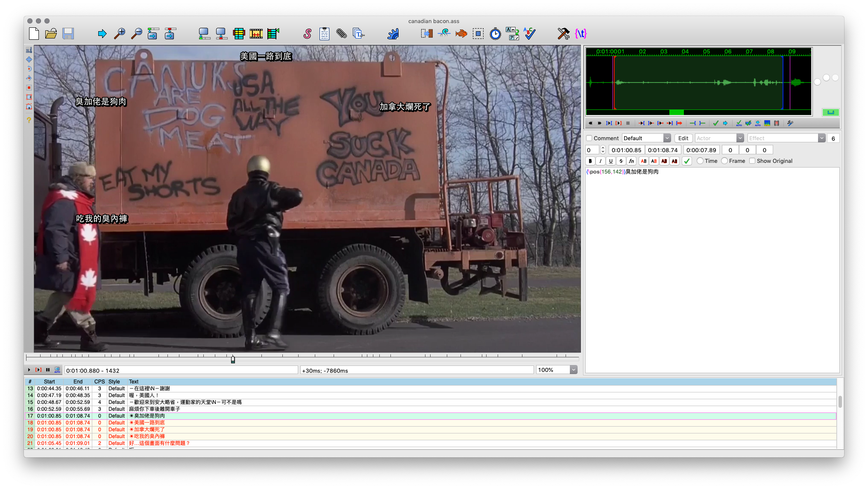Select subtitle row 18 美國一路到底
This screenshot has height=489, width=868.
431,422
